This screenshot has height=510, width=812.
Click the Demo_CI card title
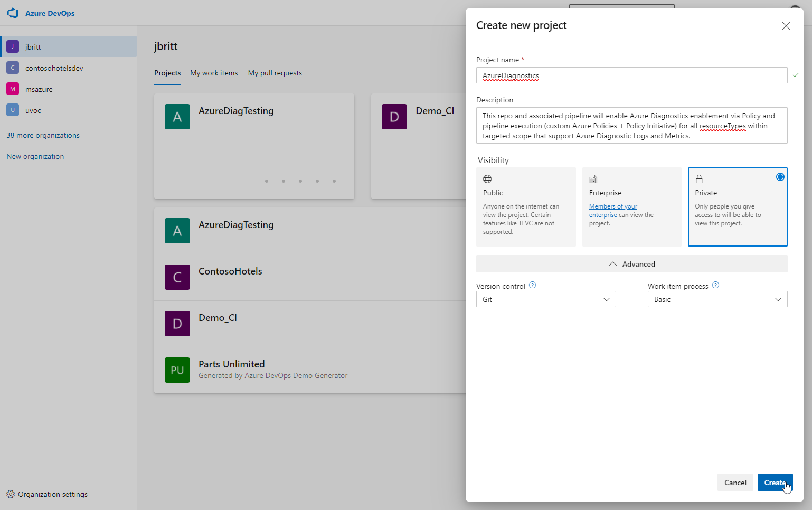[435, 111]
